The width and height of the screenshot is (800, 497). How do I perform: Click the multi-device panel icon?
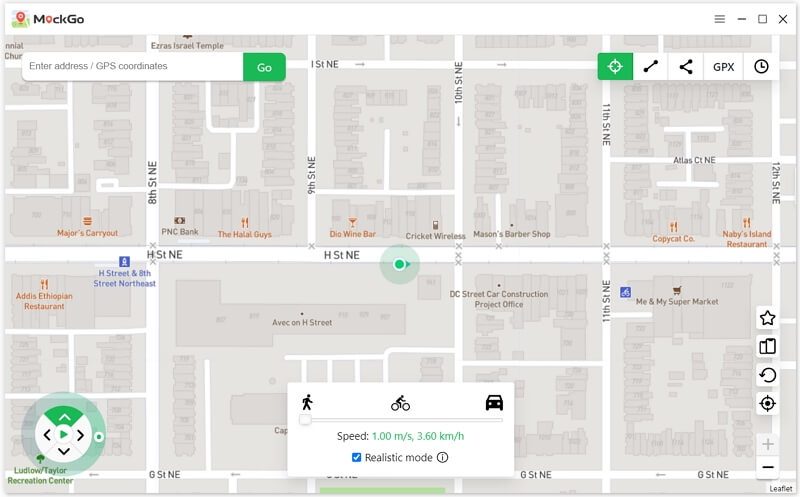[x=767, y=347]
